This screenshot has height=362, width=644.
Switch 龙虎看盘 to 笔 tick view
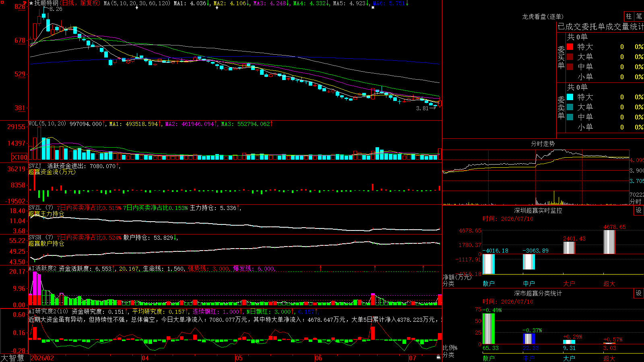[639, 16]
